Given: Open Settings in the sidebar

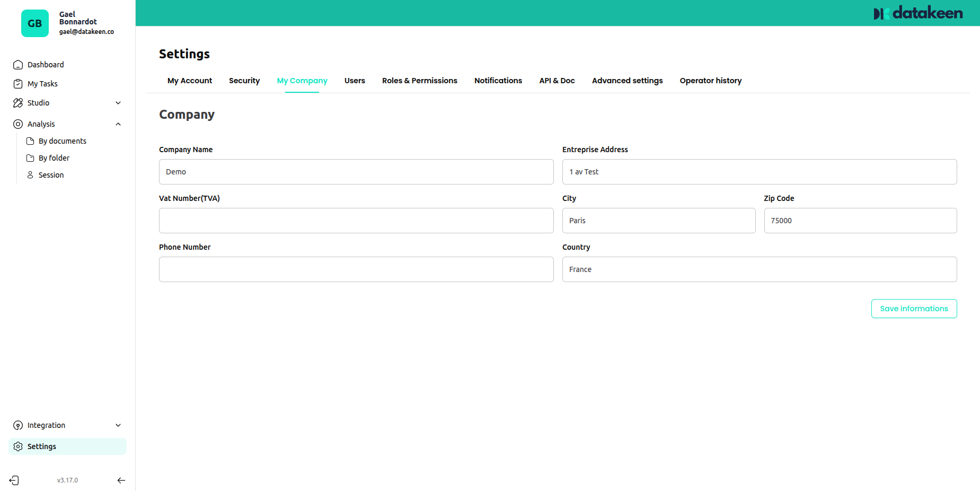Looking at the screenshot, I should (x=42, y=446).
